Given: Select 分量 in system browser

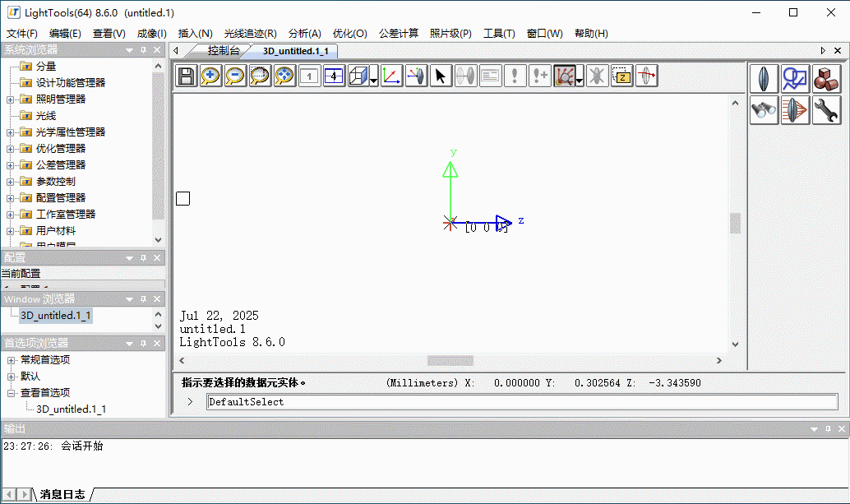Looking at the screenshot, I should (x=46, y=66).
